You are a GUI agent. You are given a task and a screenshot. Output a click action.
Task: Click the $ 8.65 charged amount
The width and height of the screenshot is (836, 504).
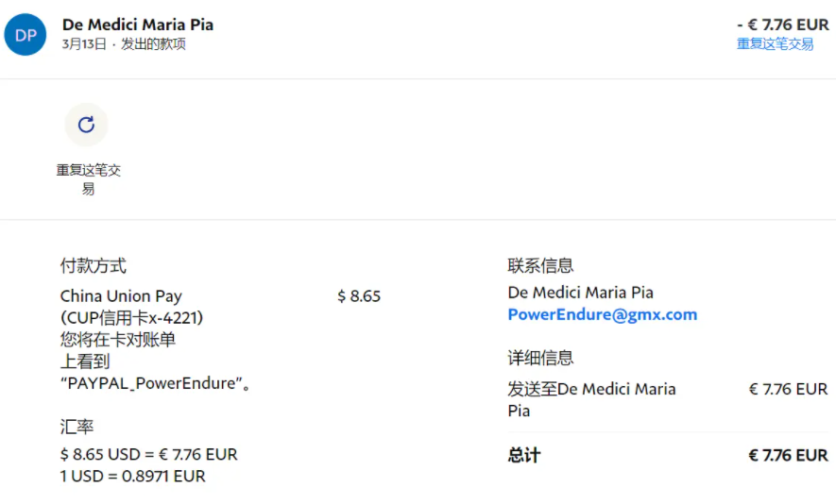tap(359, 296)
